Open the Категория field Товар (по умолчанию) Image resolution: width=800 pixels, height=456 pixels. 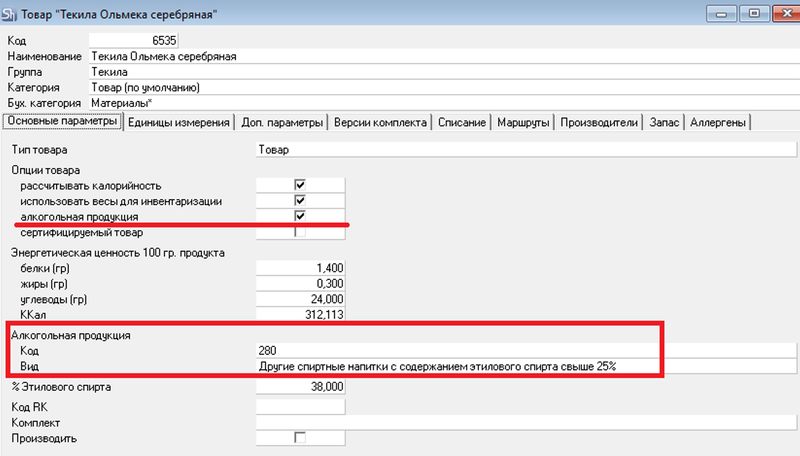point(444,88)
